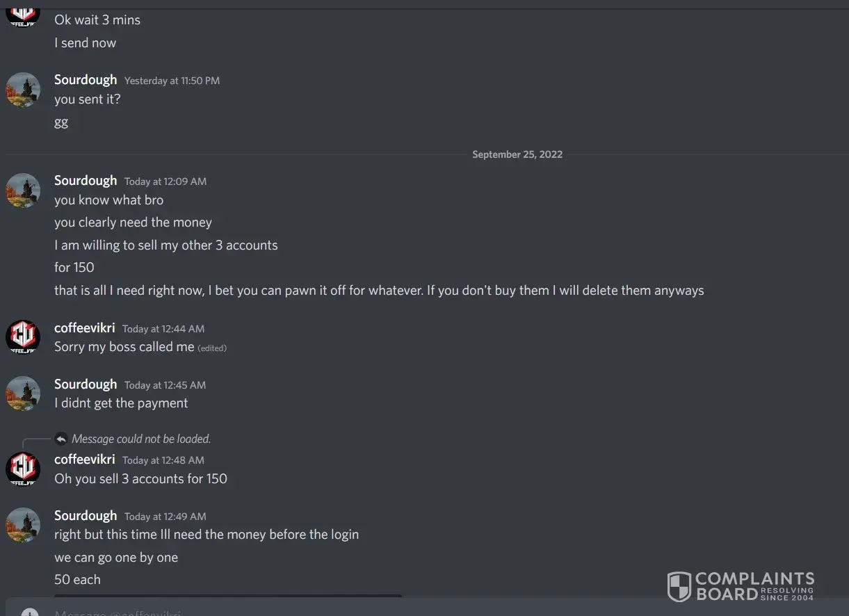The image size is (849, 616).
Task: Click the coffeevikri username at 12:48 AM
Action: click(x=85, y=460)
